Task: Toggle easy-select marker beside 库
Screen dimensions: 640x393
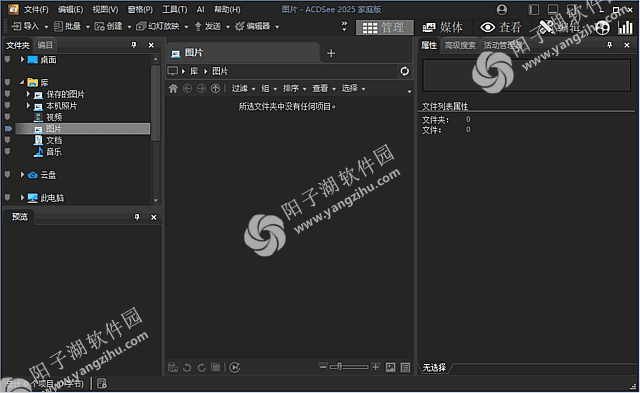Action: tap(7, 82)
